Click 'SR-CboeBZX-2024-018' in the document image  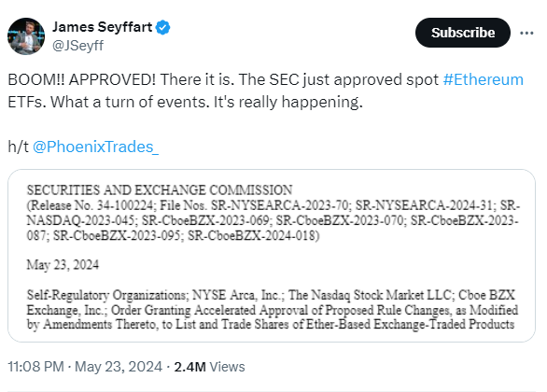click(254, 236)
